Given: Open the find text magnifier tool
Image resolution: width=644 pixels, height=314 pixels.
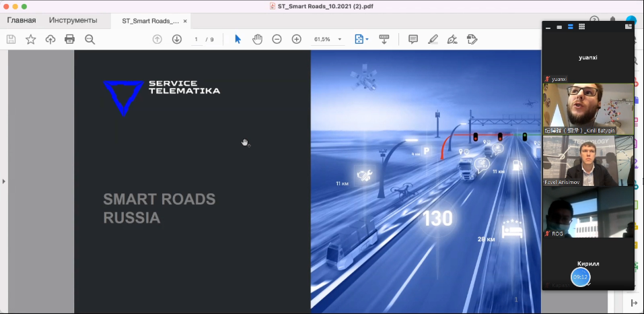Looking at the screenshot, I should (x=90, y=40).
